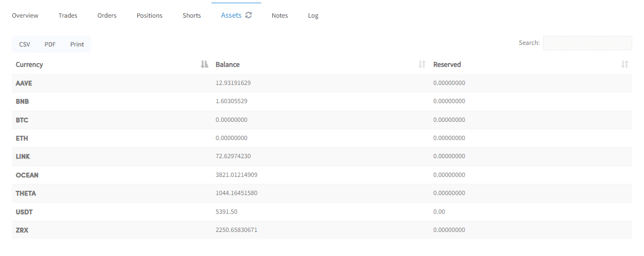Click USDT balance 5391.50

coord(226,212)
